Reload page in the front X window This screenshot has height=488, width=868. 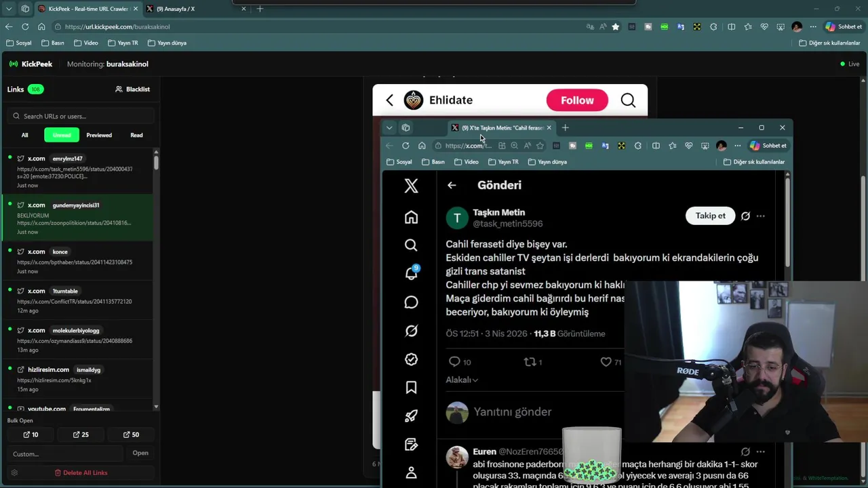(406, 146)
